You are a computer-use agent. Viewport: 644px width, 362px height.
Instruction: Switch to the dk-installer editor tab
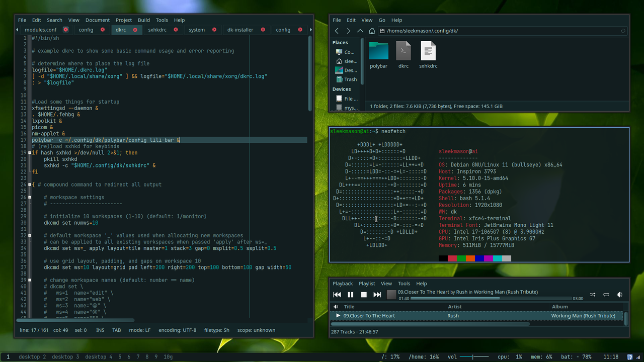tap(240, 30)
